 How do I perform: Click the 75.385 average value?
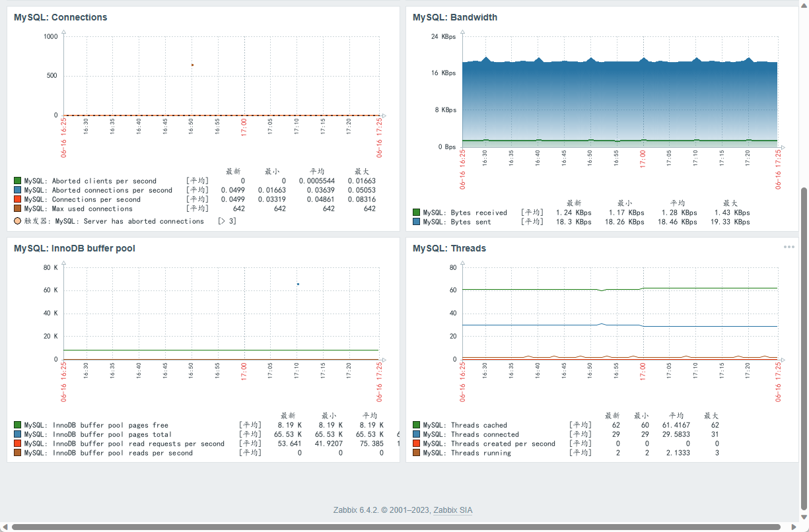point(371,444)
